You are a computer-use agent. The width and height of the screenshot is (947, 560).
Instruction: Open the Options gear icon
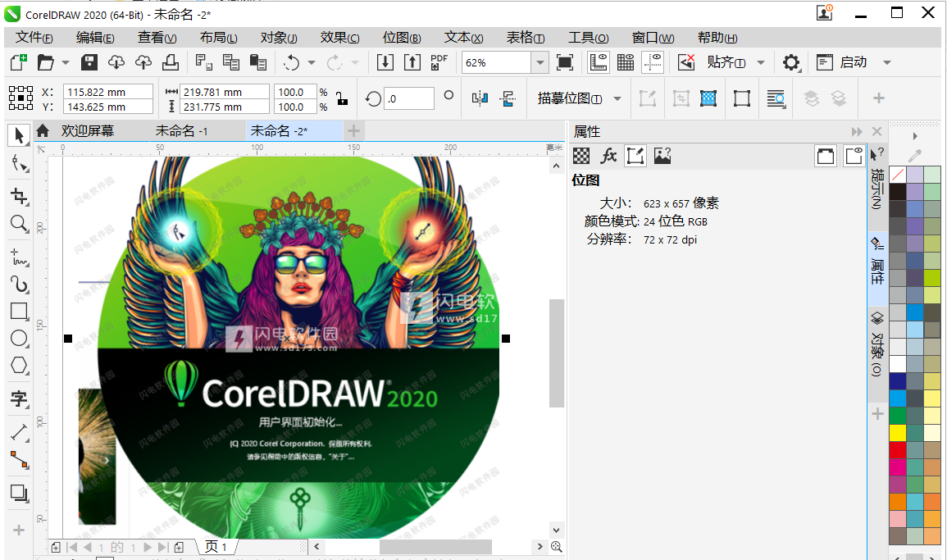[x=790, y=62]
